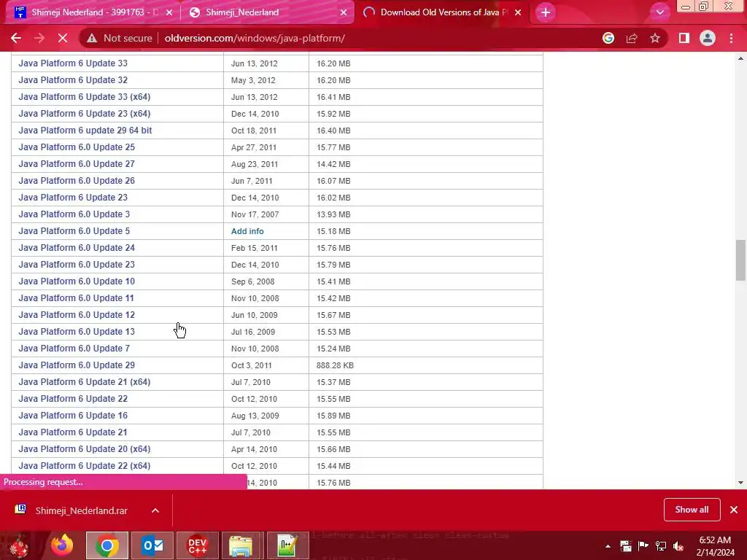Open Java Platform 6.0 Update 29
Screen dimensions: 747x560
76,365
